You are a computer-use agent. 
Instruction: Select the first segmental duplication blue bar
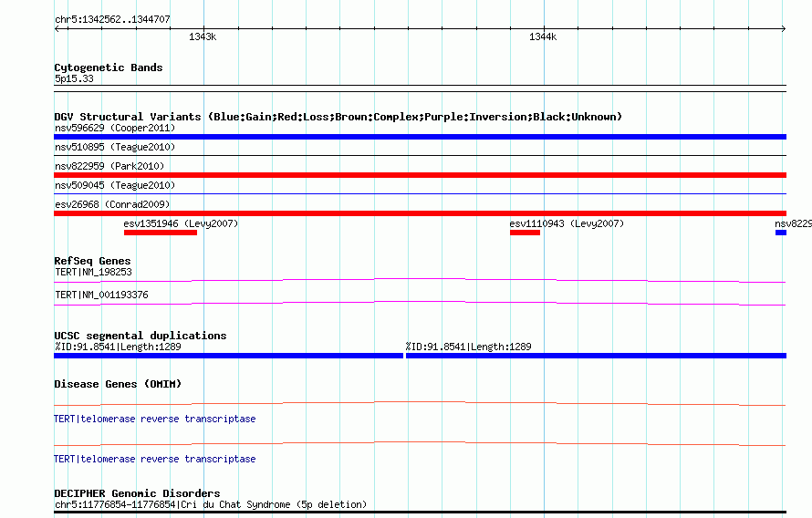pyautogui.click(x=228, y=356)
